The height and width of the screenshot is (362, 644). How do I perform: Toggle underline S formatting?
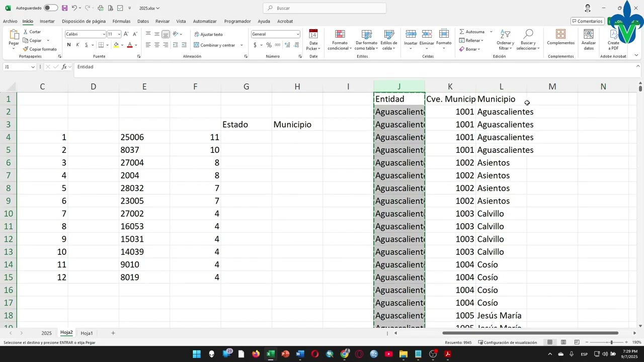pos(86,45)
